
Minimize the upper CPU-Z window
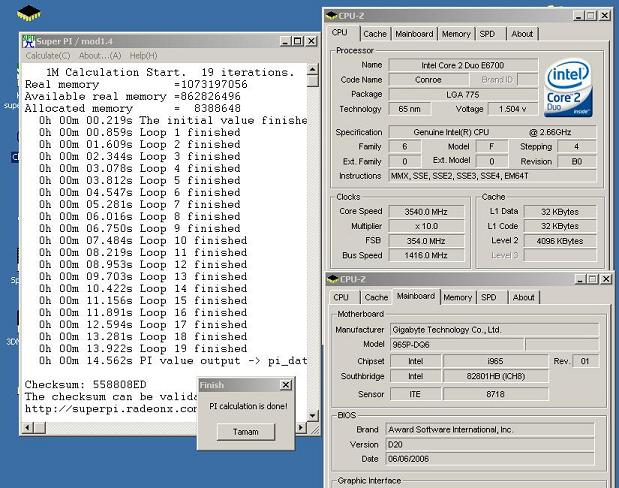pyautogui.click(x=578, y=16)
